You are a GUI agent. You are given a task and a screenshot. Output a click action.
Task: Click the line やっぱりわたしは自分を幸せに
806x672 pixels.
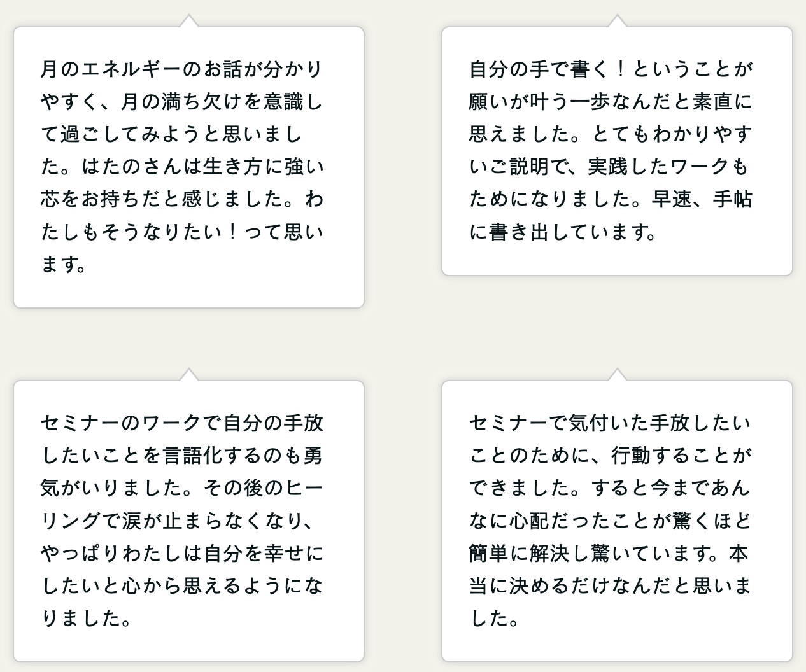point(181,554)
